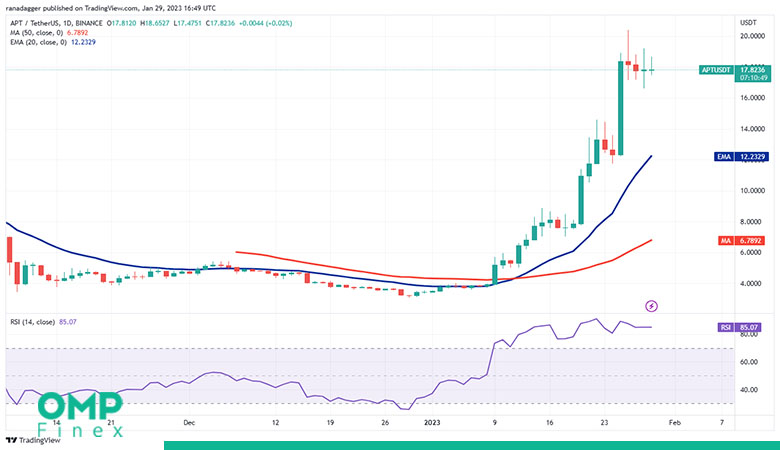
Task: Click the closing value C17.8236 in the header
Action: [221, 23]
